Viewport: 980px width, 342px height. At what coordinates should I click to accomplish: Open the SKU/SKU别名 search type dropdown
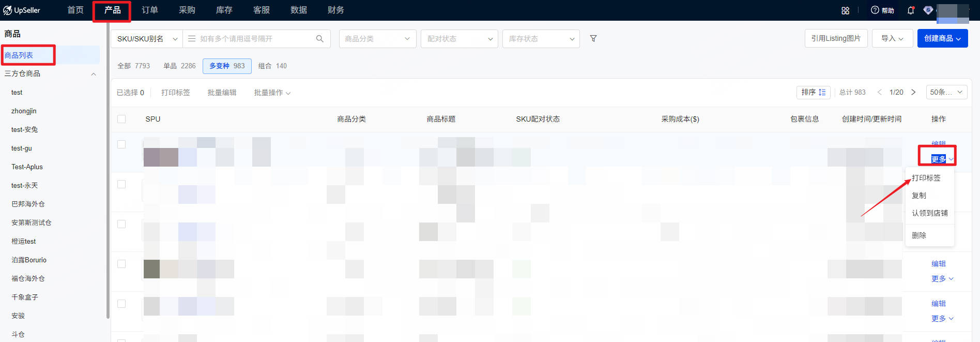[x=147, y=39]
